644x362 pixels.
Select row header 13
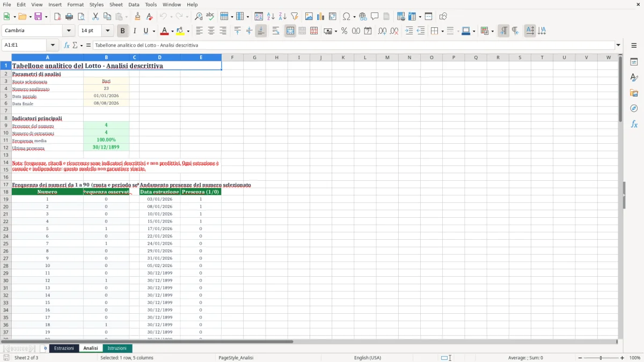(x=6, y=155)
